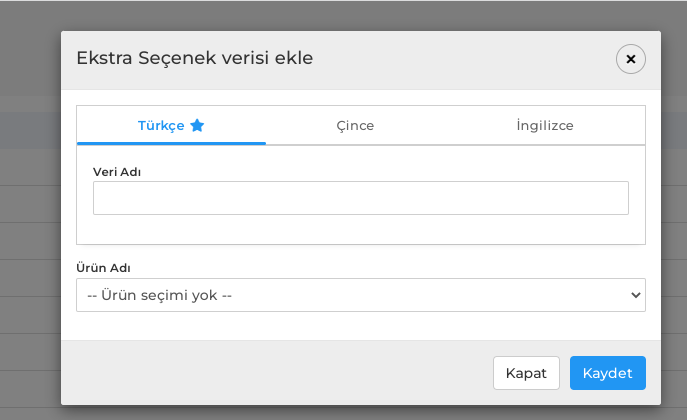
Task: Choose the "-- Ürün seçimi yok --" placeholder text
Action: [159, 295]
